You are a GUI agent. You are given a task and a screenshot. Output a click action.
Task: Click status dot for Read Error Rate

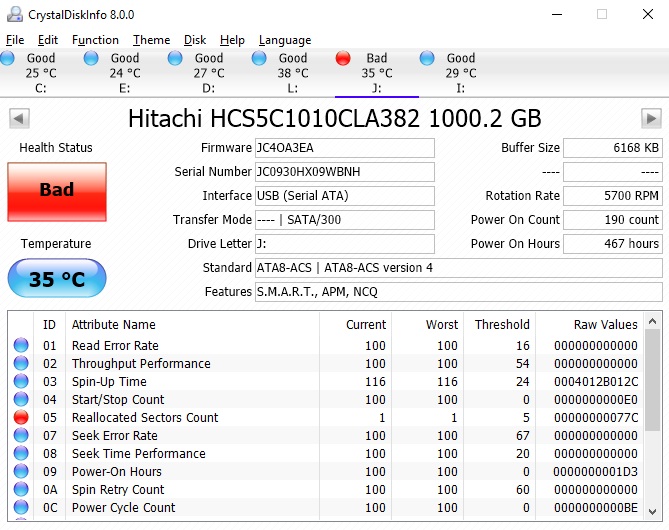[21, 345]
